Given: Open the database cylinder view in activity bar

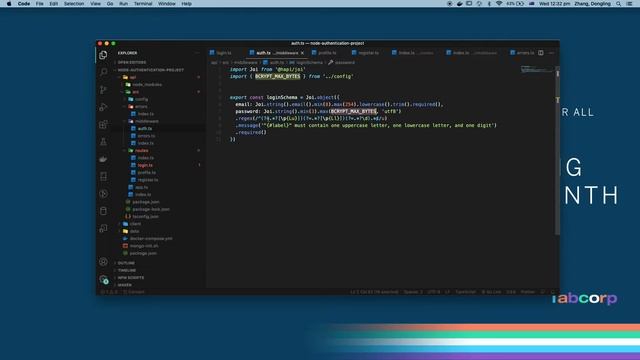Looking at the screenshot, I should click(103, 211).
